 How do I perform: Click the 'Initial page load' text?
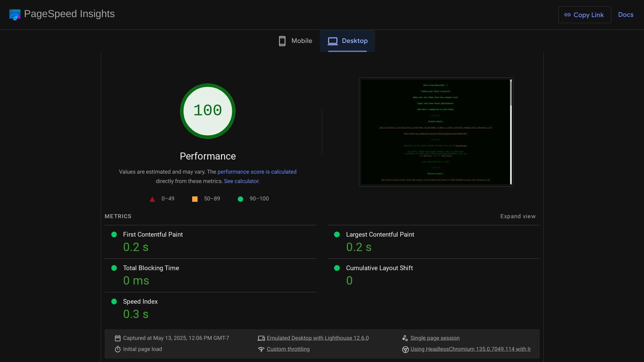tap(143, 349)
